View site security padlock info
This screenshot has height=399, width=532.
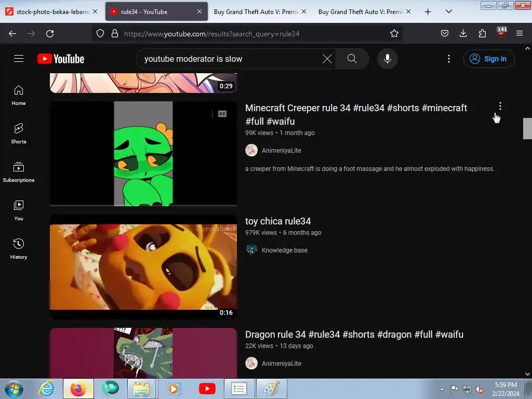pos(115,34)
